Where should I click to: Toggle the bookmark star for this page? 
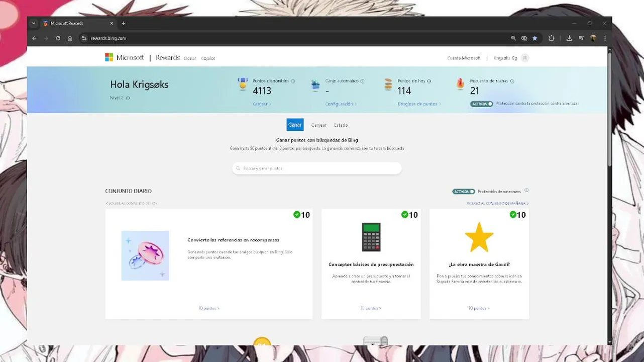click(535, 38)
